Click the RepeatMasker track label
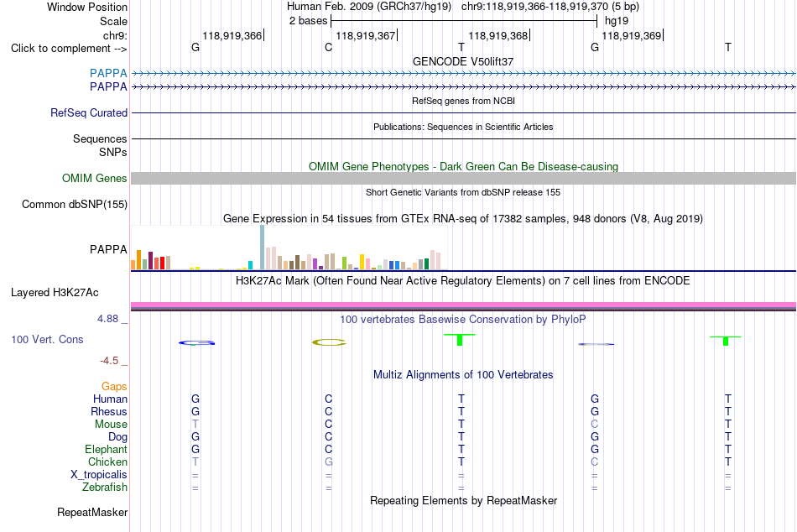Viewport: 797px width, 532px height. coord(92,512)
